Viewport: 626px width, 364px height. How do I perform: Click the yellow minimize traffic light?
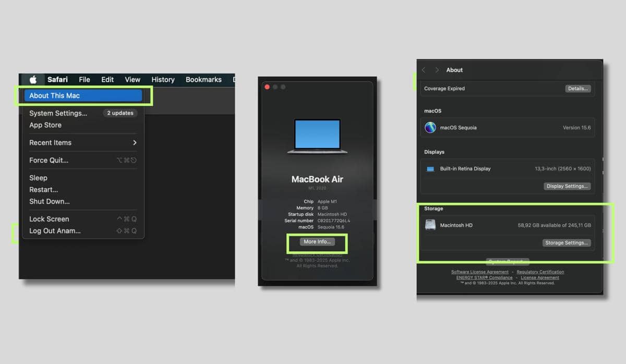click(276, 87)
